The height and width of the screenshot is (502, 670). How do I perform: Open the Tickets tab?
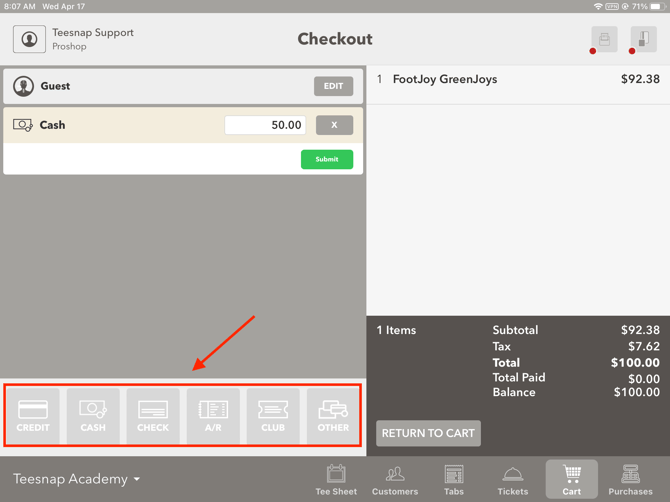(x=512, y=480)
